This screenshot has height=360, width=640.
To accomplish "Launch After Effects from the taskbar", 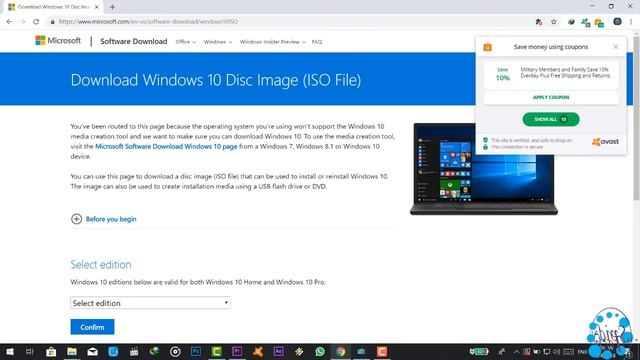I will [278, 351].
